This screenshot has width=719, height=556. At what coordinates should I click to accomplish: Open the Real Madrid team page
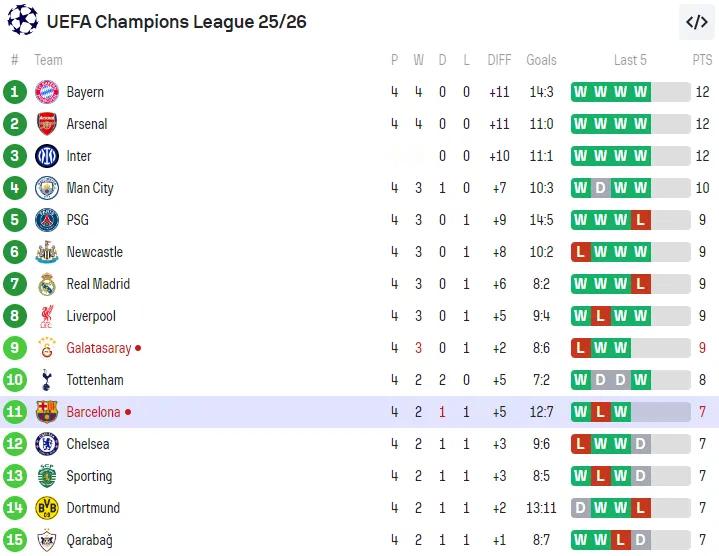coord(98,284)
